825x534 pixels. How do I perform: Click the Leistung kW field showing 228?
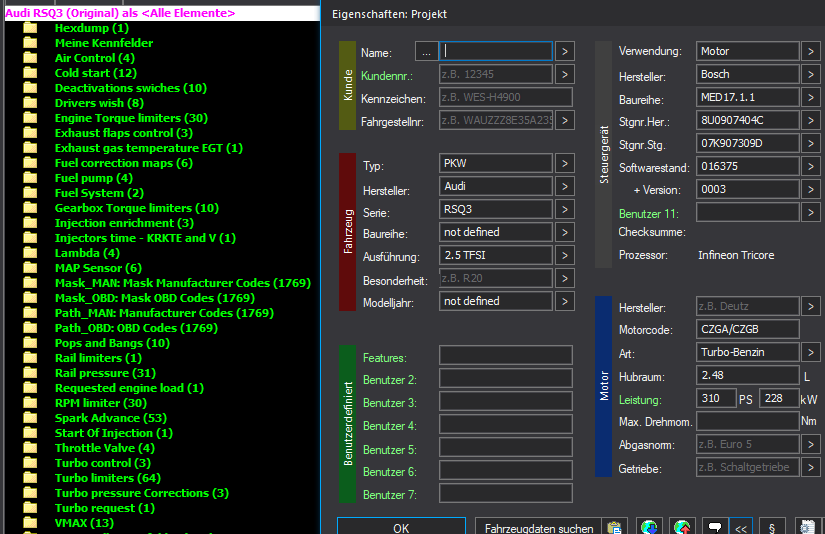click(779, 398)
